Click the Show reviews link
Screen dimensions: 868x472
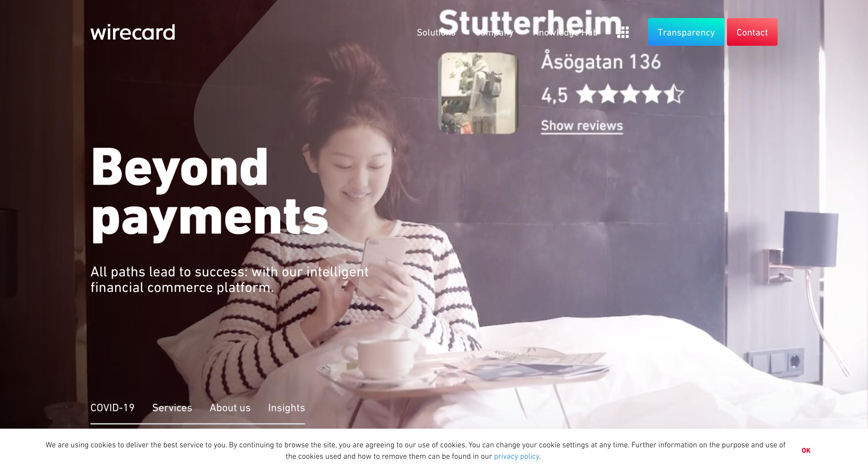pyautogui.click(x=582, y=126)
